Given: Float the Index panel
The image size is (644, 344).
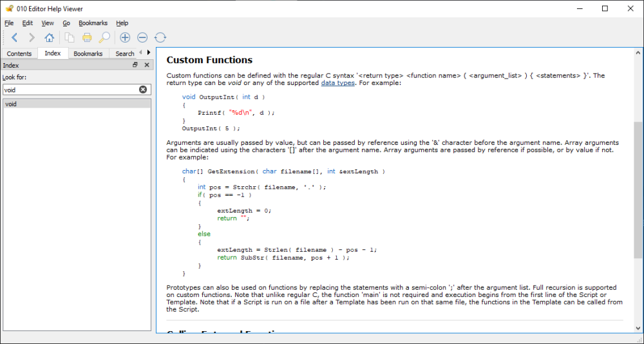Looking at the screenshot, I should (135, 65).
